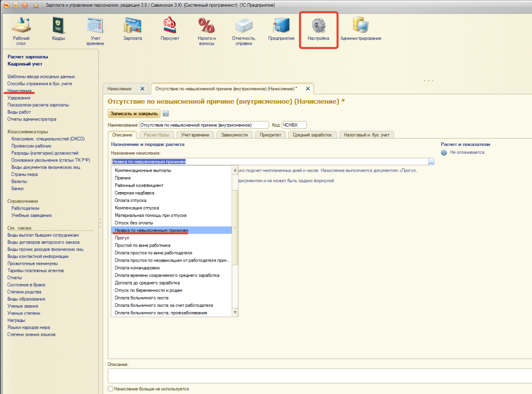Select the Средний заработок tab

[312, 134]
